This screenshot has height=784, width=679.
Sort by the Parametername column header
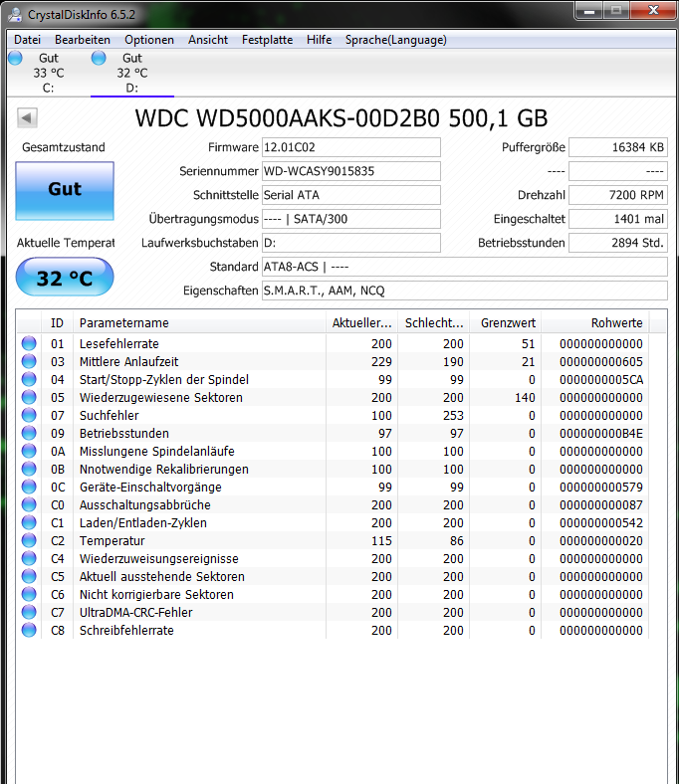pos(199,323)
